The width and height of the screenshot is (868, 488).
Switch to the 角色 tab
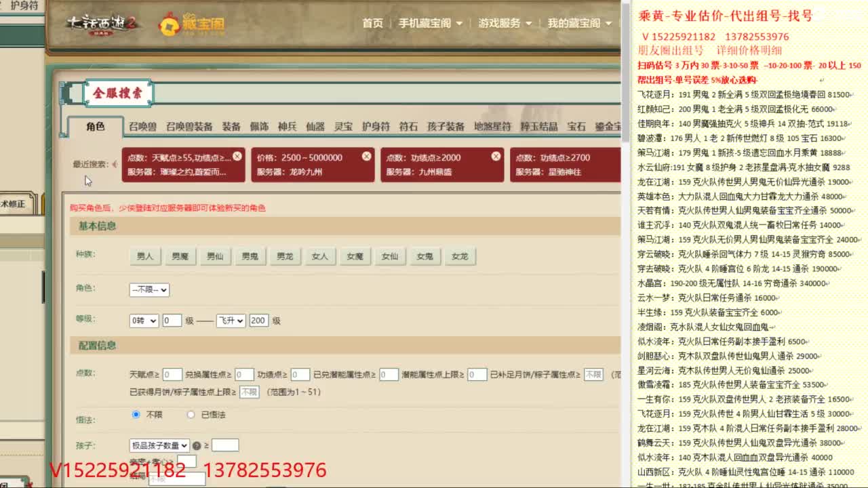(96, 127)
